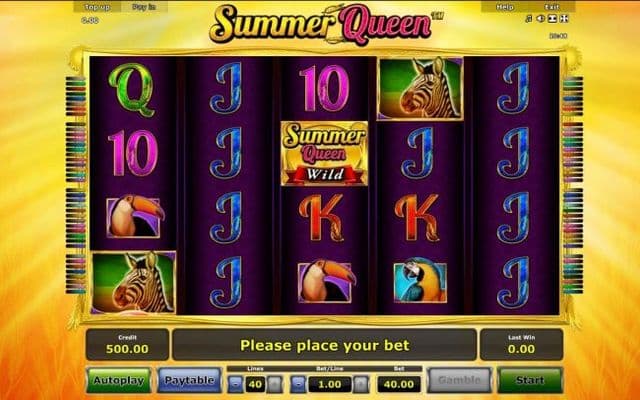Screen dimensions: 640x400
Task: Select the Exit menu item
Action: 552,7
